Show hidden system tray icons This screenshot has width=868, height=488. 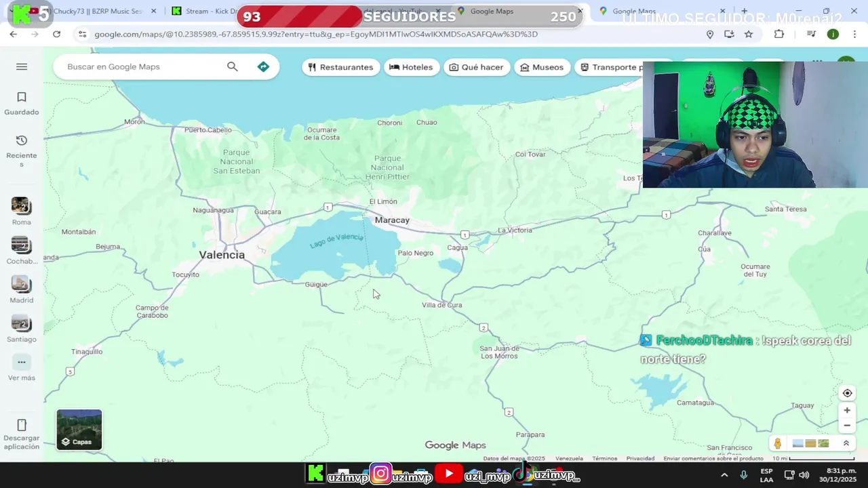[x=724, y=475]
